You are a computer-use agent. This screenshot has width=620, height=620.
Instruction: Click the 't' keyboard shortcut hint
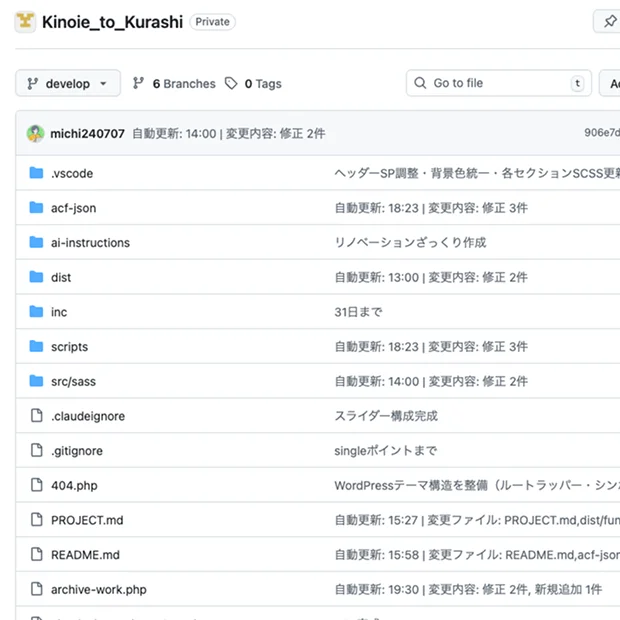[577, 83]
